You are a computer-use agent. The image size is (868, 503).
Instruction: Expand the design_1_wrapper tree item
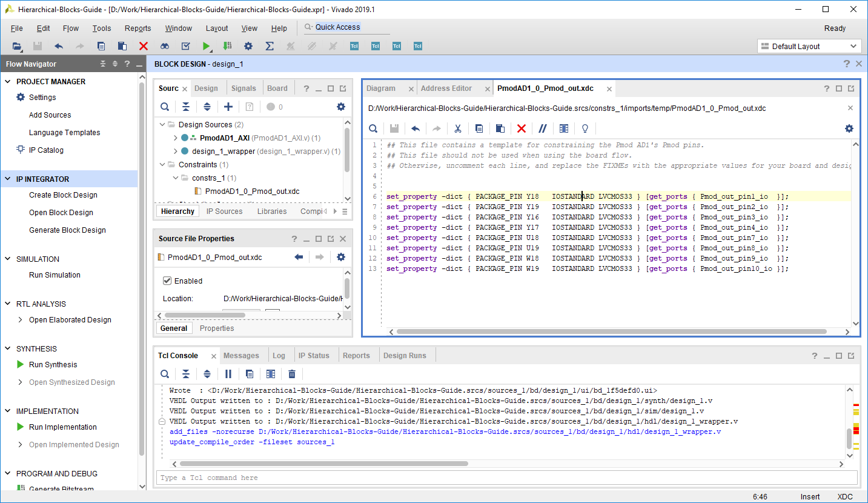(x=176, y=152)
